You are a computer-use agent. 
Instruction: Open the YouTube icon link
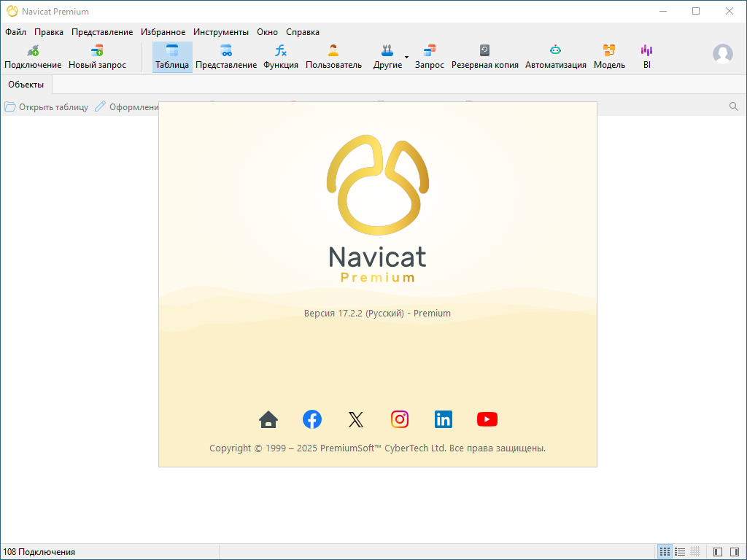(x=487, y=419)
